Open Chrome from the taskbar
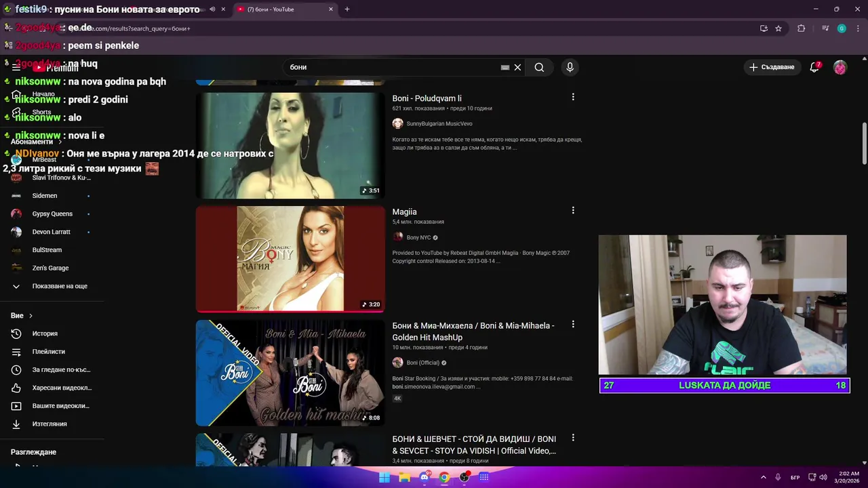The width and height of the screenshot is (868, 488). click(x=444, y=477)
